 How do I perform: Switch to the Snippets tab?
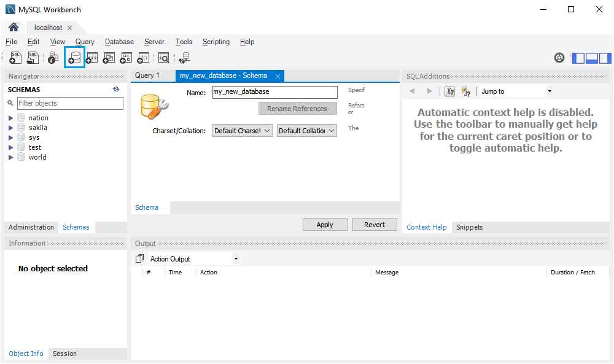tap(469, 227)
